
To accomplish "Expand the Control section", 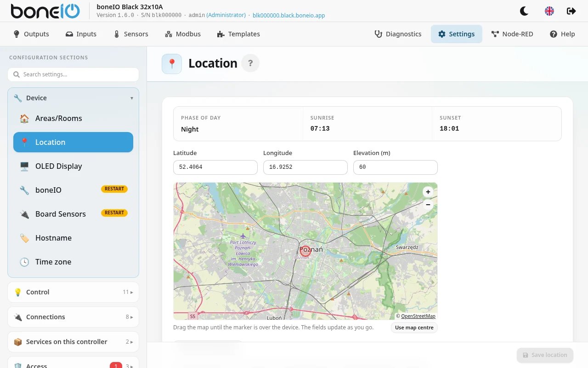I will click(x=73, y=292).
